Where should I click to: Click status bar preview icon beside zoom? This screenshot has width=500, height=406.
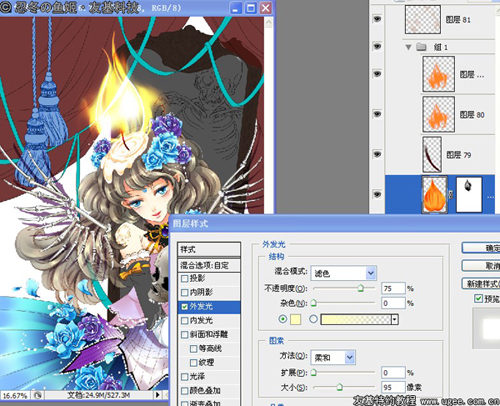pos(38,396)
